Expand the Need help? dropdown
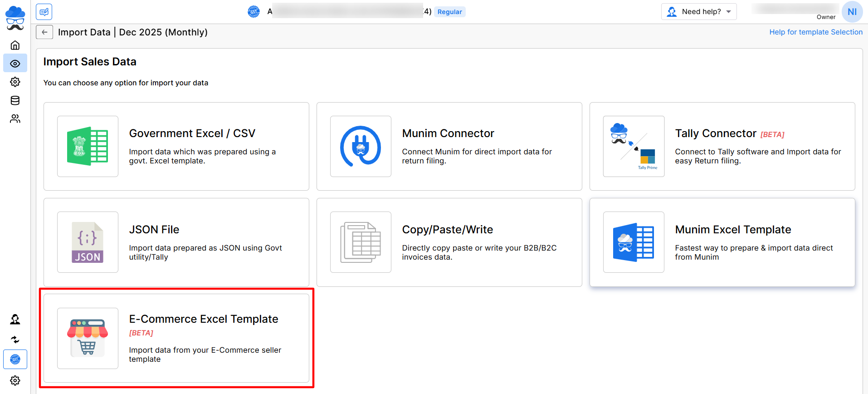868x394 pixels. click(x=699, y=12)
